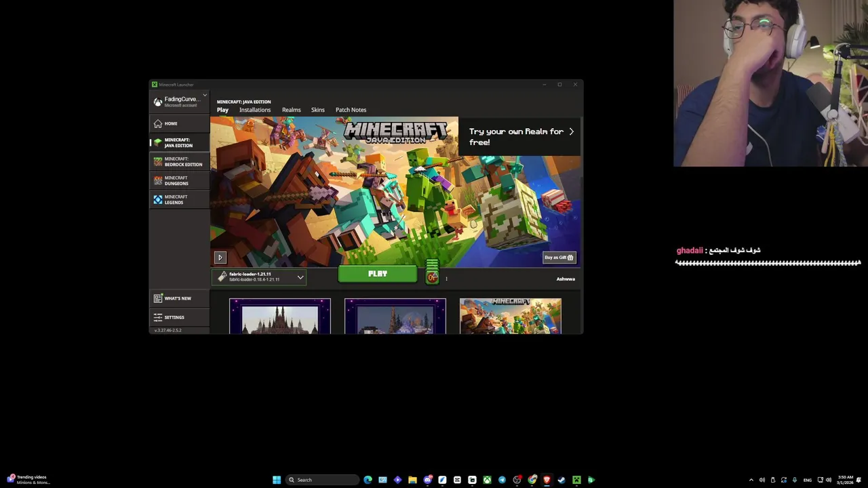This screenshot has height=488, width=868.
Task: Click the launcher version number text
Action: pyautogui.click(x=167, y=330)
